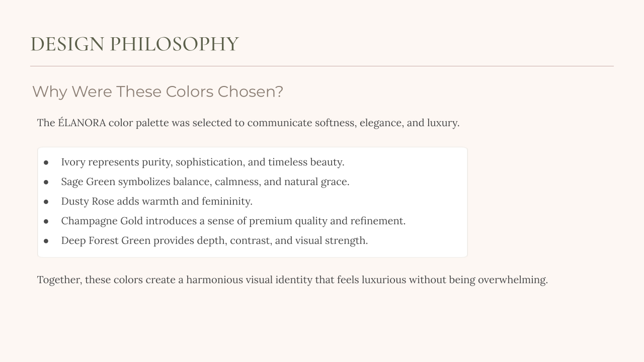Select the Champagne Gold premium quality sentence
The width and height of the screenshot is (644, 362).
(233, 221)
